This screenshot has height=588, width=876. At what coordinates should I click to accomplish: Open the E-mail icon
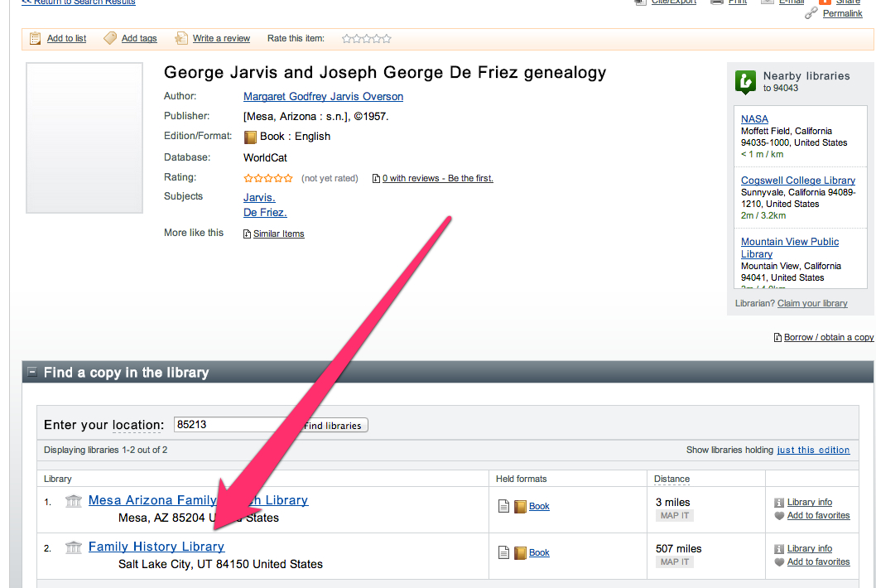click(x=768, y=2)
